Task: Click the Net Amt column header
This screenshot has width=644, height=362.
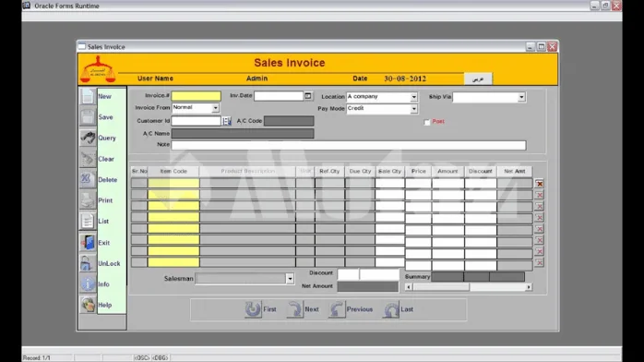Action: pyautogui.click(x=515, y=171)
